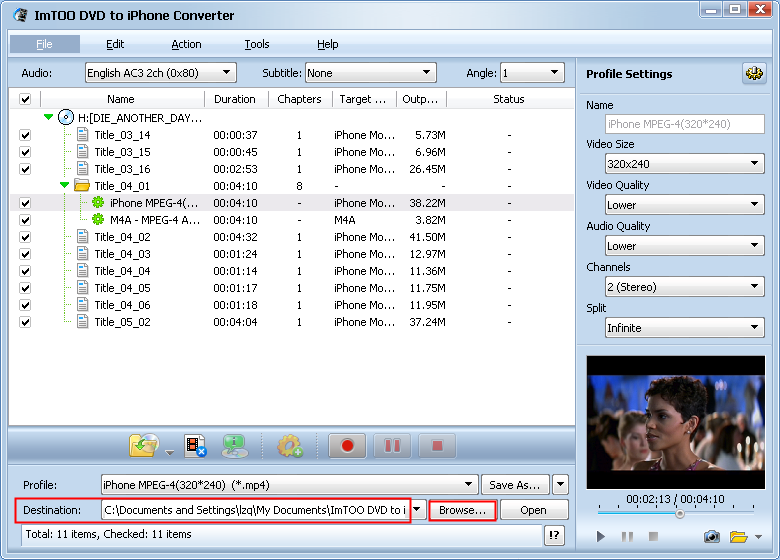
Task: Click the pause conversion button
Action: (392, 446)
